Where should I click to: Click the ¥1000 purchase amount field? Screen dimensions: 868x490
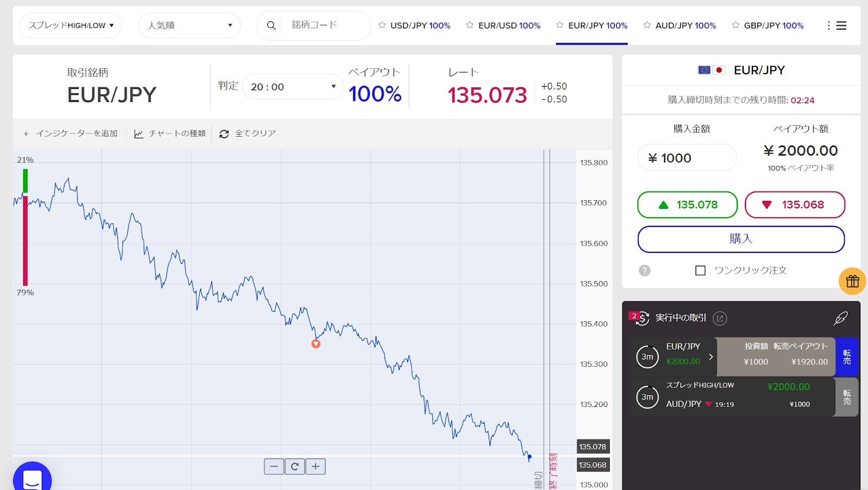click(x=687, y=158)
